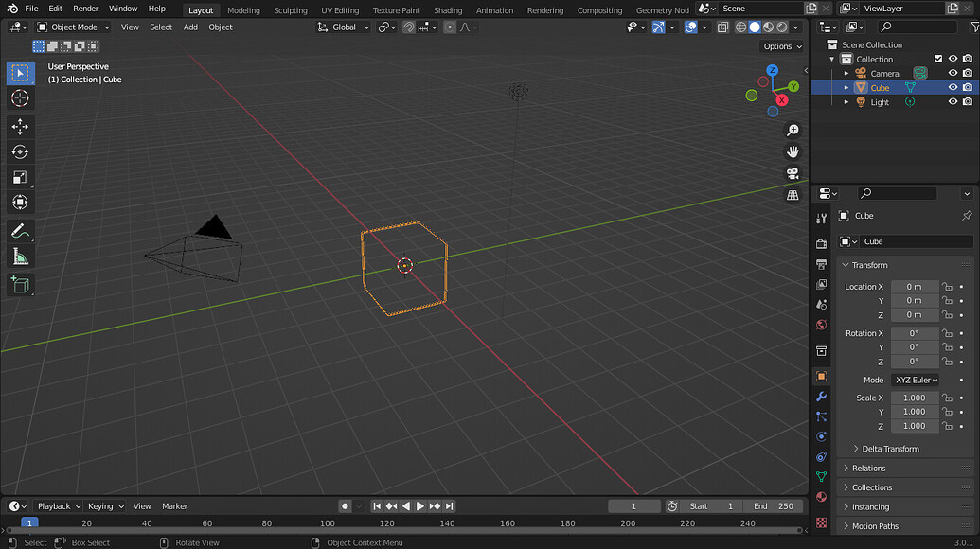Expand the Relations panel

tap(904, 468)
